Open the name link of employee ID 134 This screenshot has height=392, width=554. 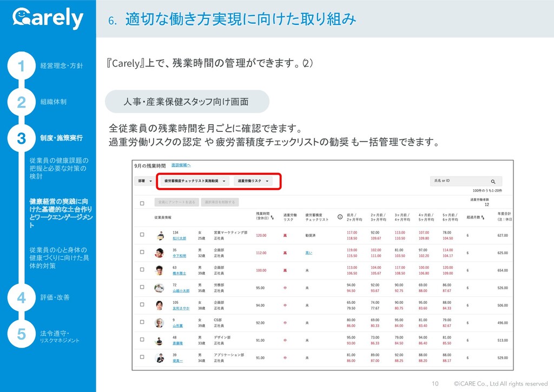179,238
